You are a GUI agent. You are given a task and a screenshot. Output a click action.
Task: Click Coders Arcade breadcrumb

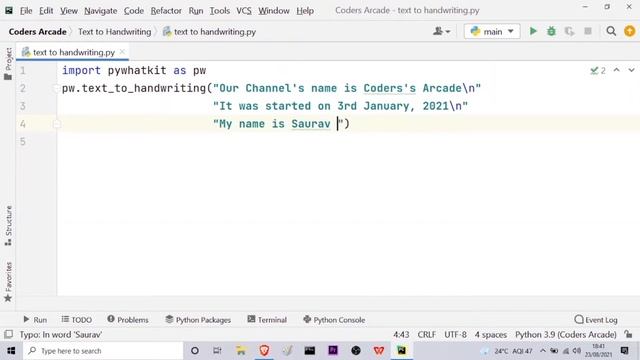[x=37, y=32]
